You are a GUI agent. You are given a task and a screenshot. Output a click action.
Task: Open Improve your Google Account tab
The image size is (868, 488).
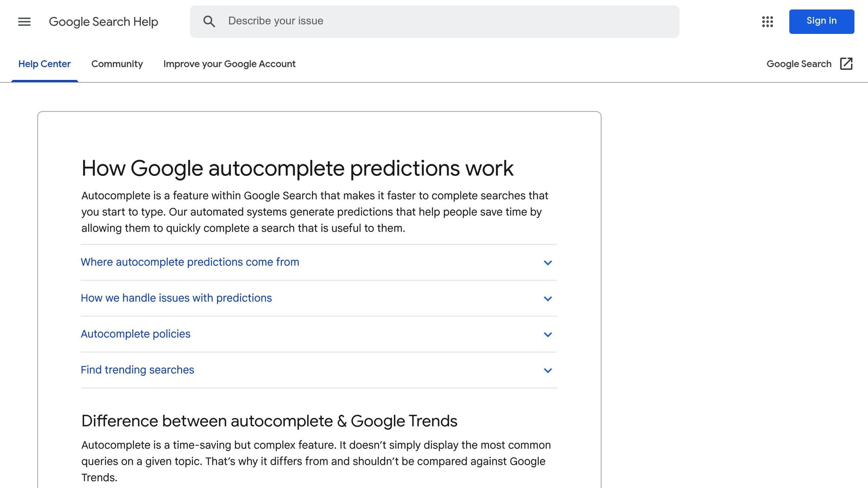(229, 64)
